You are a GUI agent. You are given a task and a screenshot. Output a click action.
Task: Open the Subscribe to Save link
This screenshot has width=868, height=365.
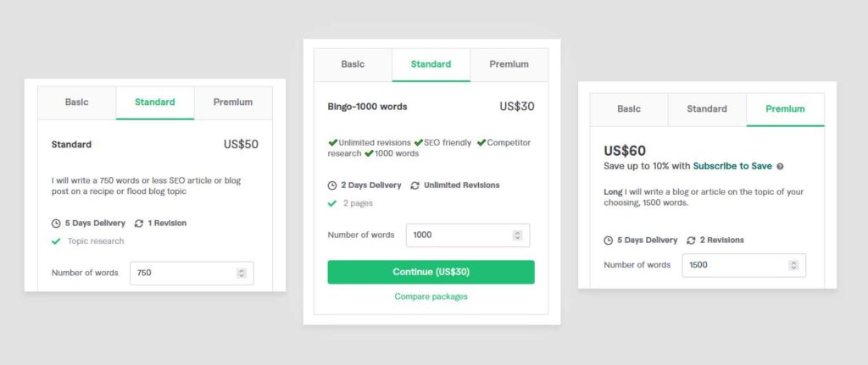coord(732,166)
